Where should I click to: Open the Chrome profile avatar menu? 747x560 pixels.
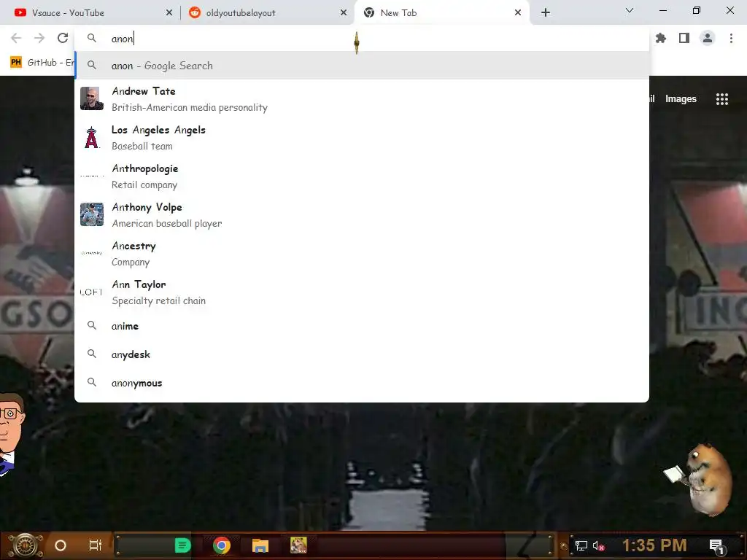point(708,38)
